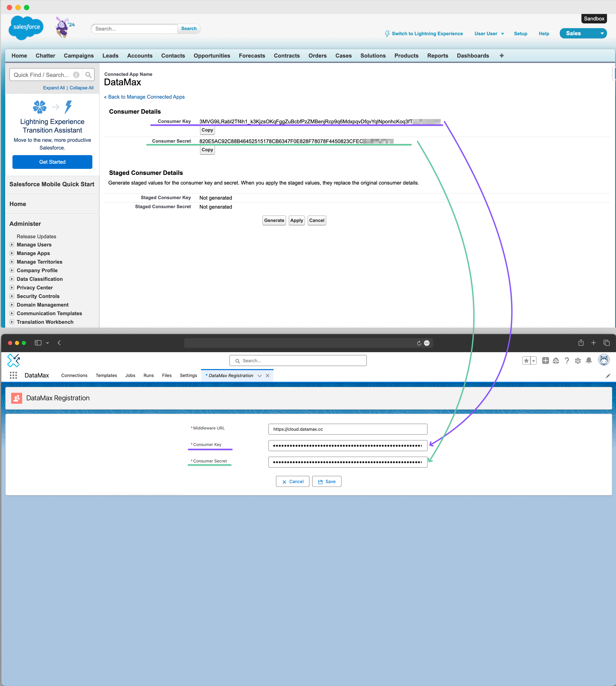Copy the Consumer Key
This screenshot has height=686, width=616.
(207, 130)
